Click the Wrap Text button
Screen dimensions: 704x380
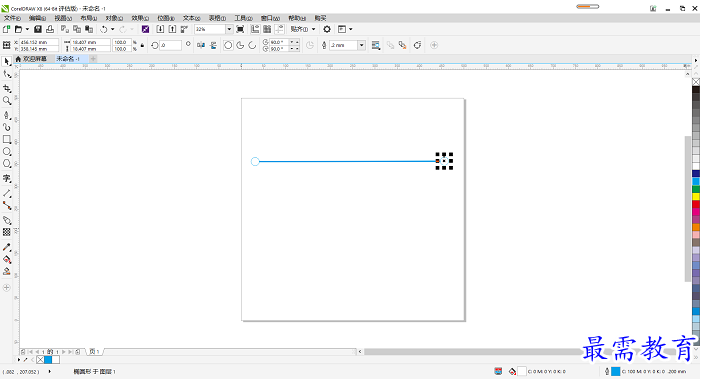376,45
